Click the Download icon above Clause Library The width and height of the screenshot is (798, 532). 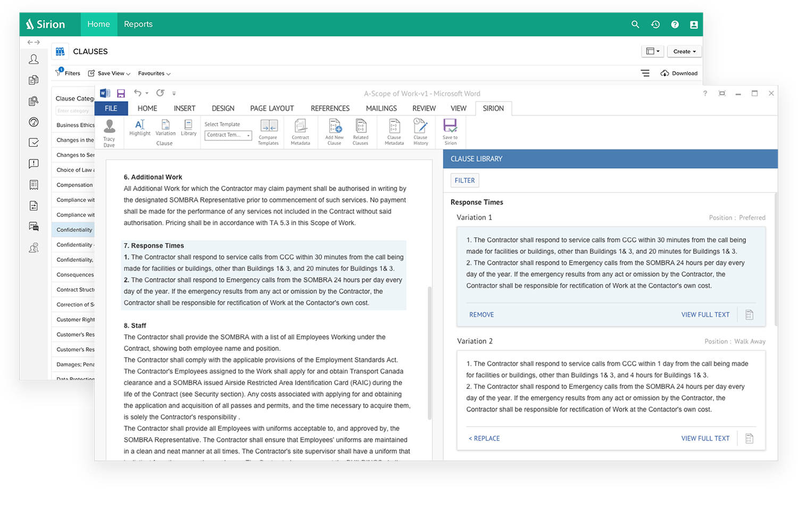[664, 73]
